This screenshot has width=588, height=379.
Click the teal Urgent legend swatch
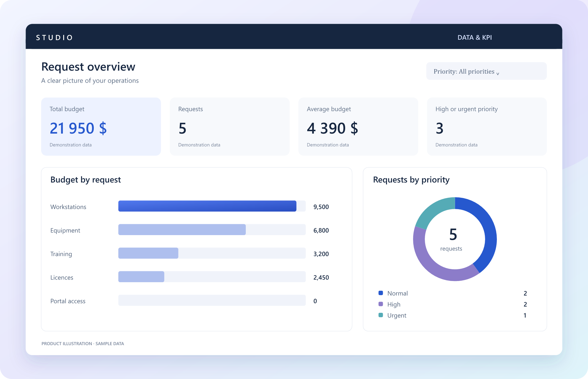point(381,315)
